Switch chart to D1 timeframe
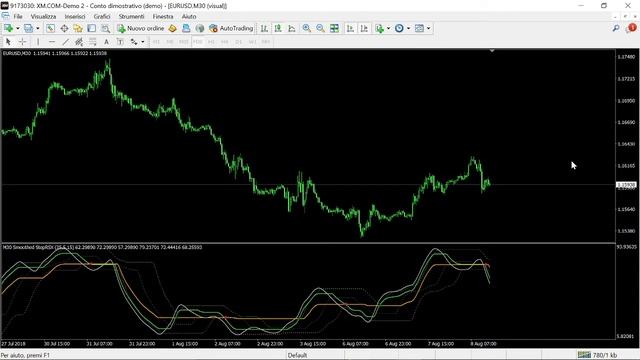Viewport: 640px width, 360px height. pos(238,42)
